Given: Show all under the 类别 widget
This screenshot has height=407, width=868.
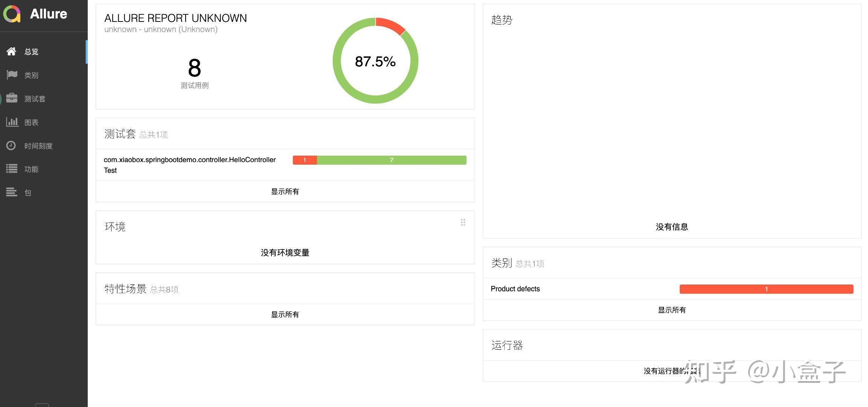Looking at the screenshot, I should coord(671,310).
